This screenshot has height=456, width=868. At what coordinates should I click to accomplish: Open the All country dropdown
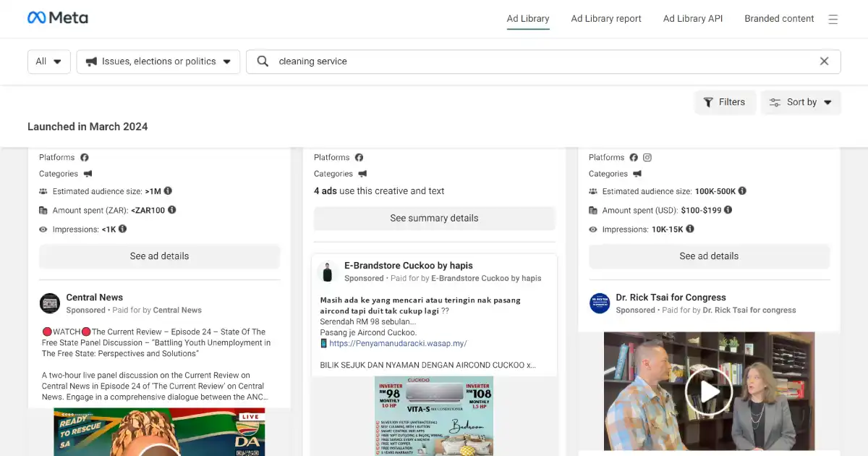(49, 62)
